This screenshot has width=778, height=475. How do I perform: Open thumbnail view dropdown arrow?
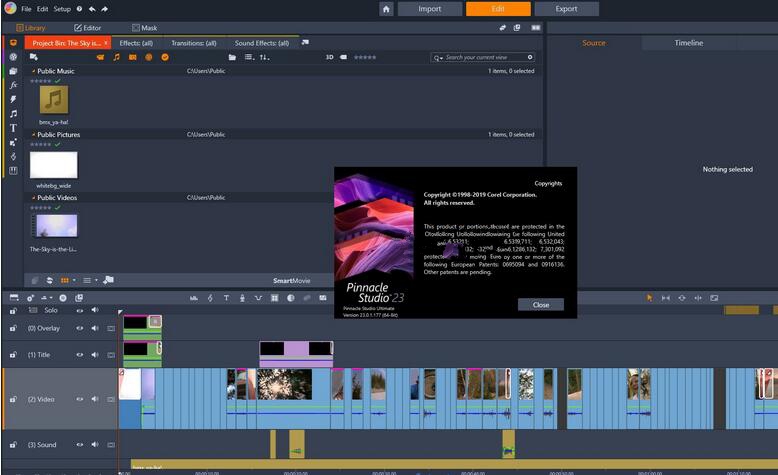(x=74, y=280)
